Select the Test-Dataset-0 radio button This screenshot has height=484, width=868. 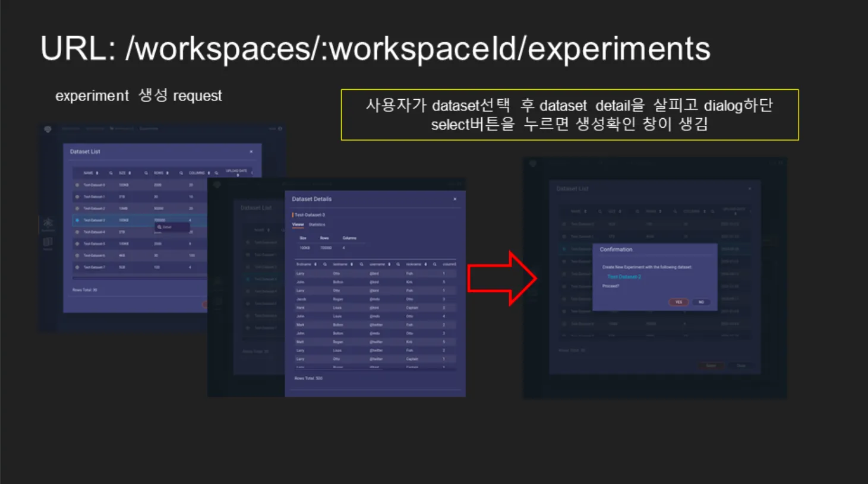click(77, 185)
